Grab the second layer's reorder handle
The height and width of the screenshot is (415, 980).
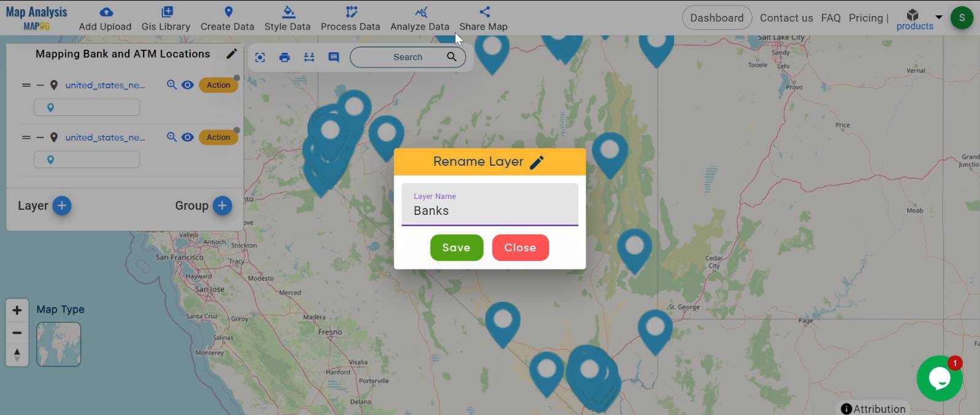[26, 138]
